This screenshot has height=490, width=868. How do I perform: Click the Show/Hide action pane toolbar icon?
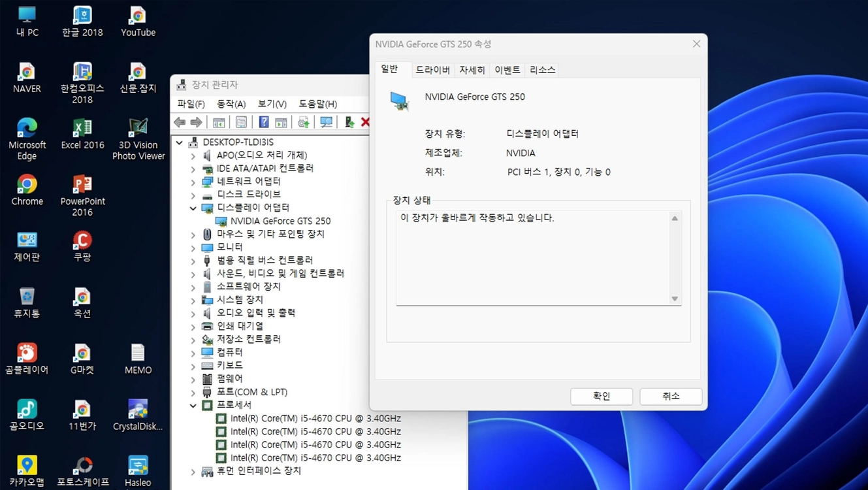[281, 122]
